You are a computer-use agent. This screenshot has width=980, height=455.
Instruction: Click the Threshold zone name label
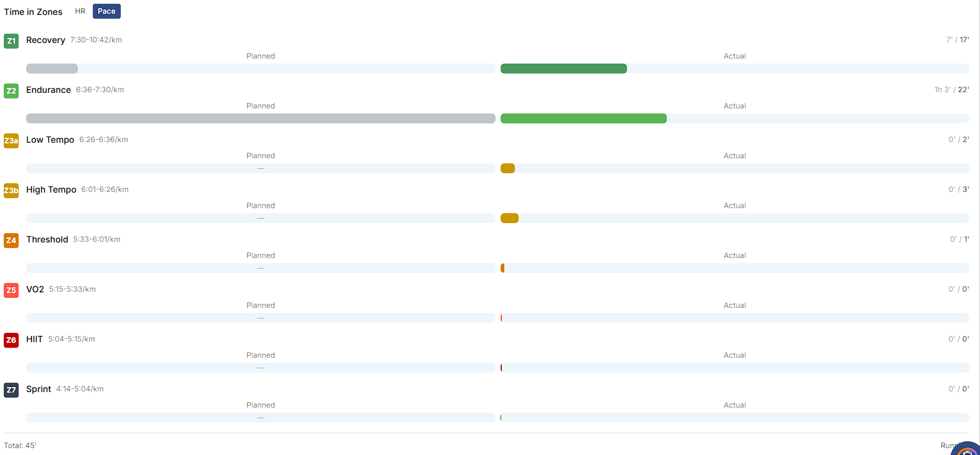47,239
